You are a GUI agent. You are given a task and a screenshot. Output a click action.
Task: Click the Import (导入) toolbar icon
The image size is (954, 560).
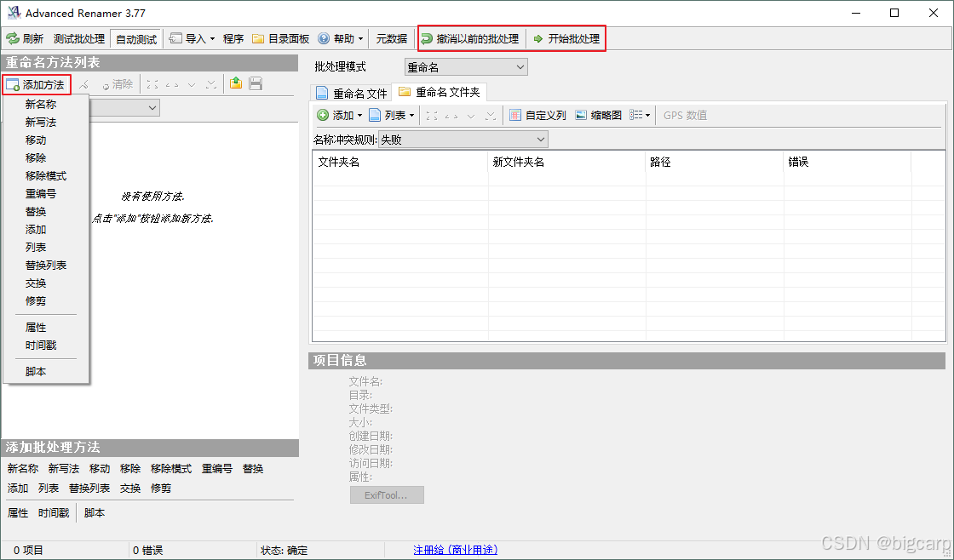[175, 39]
